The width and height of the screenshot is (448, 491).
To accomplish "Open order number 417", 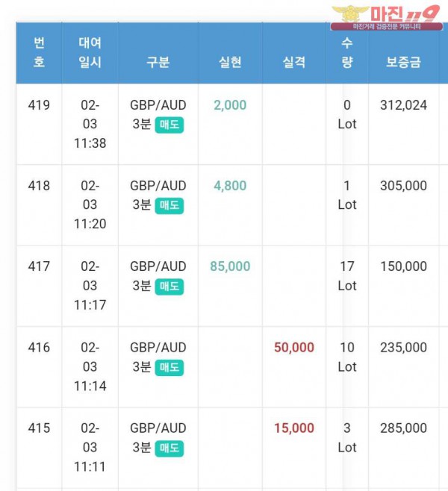I will pos(39,266).
